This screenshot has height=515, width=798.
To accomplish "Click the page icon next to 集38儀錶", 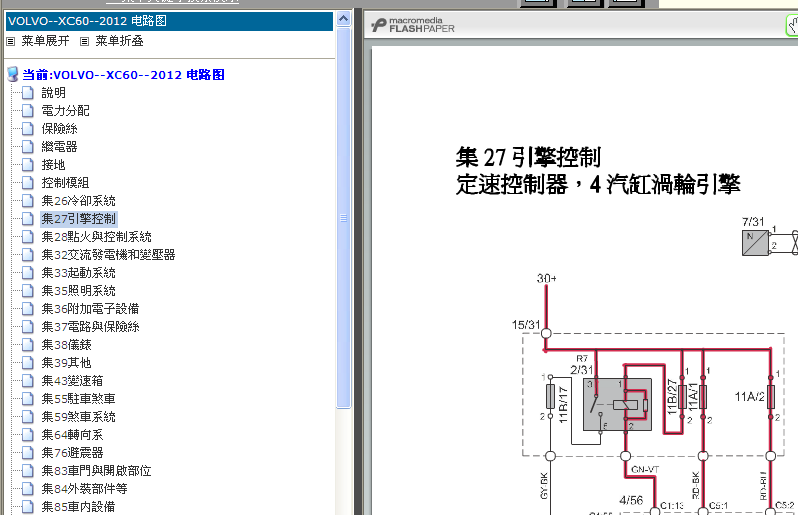I will (x=28, y=345).
